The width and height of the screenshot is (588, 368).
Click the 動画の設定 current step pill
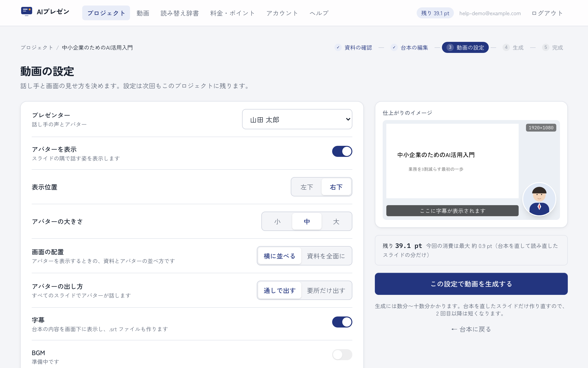(x=465, y=47)
